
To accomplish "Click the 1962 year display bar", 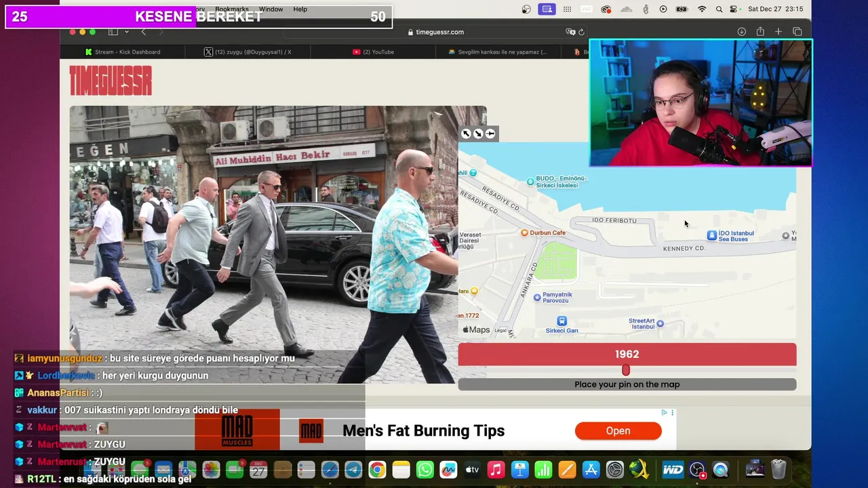I will pos(627,354).
